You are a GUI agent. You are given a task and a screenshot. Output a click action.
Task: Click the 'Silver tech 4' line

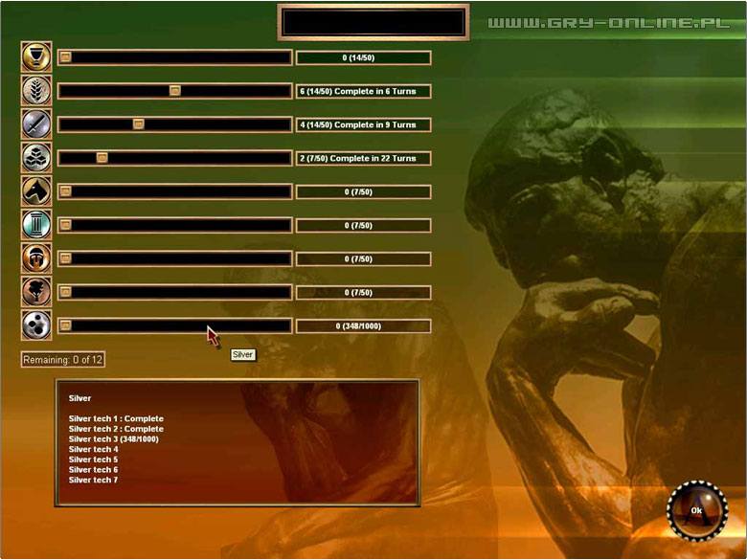[94, 449]
